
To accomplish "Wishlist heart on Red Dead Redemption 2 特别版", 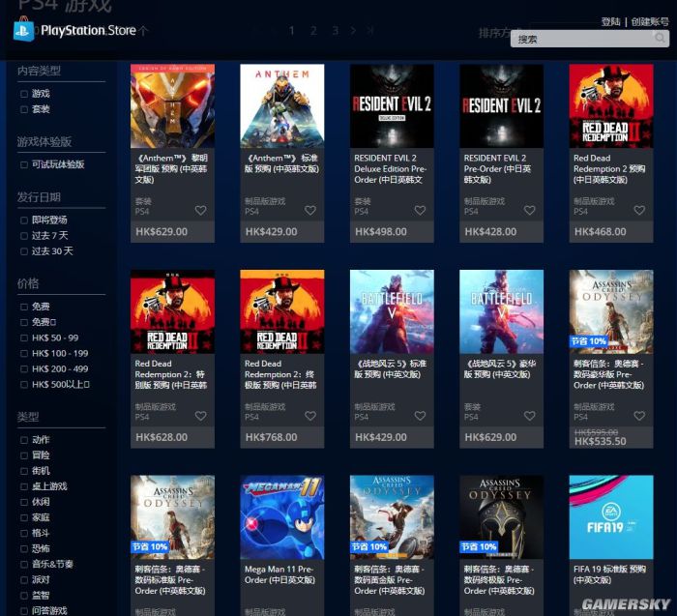I will [201, 416].
